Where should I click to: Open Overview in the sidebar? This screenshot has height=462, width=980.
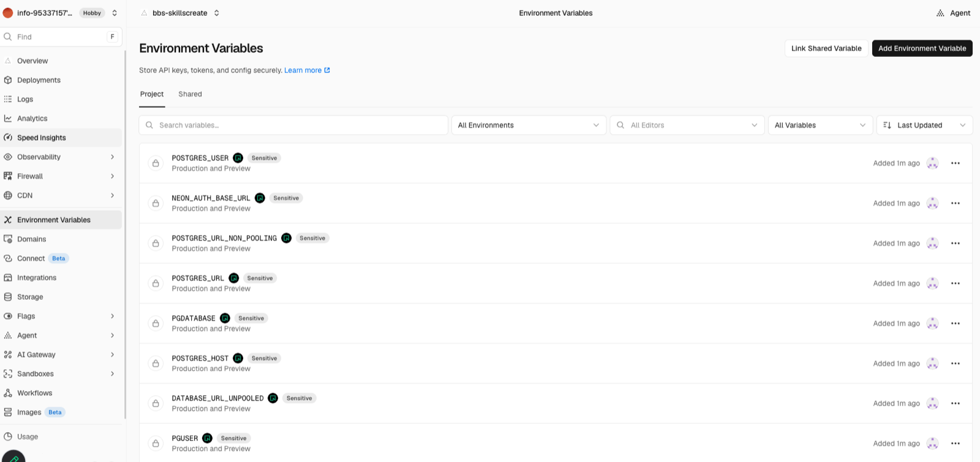click(x=61, y=61)
